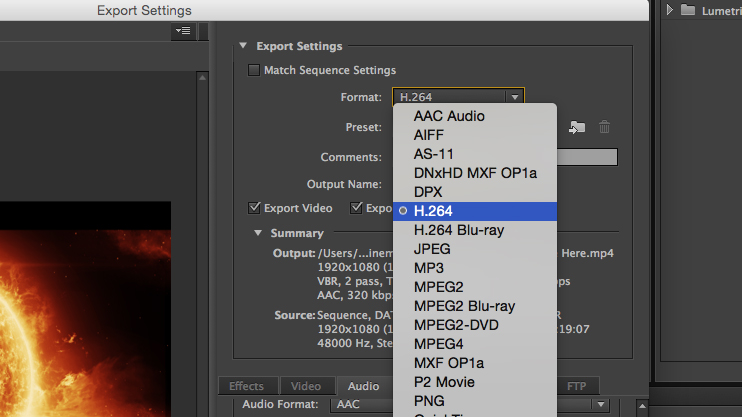Click the sun preview thumbnail
The width and height of the screenshot is (742, 417).
[85, 310]
